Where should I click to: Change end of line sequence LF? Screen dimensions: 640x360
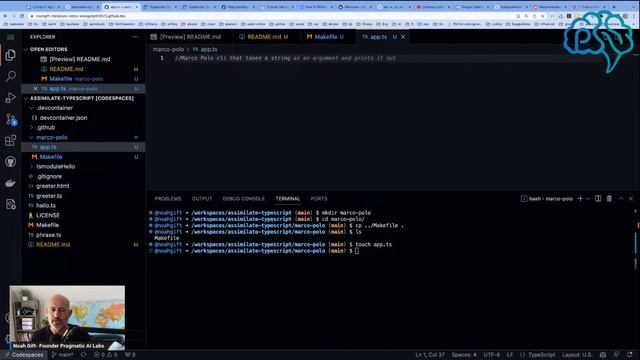coord(510,355)
